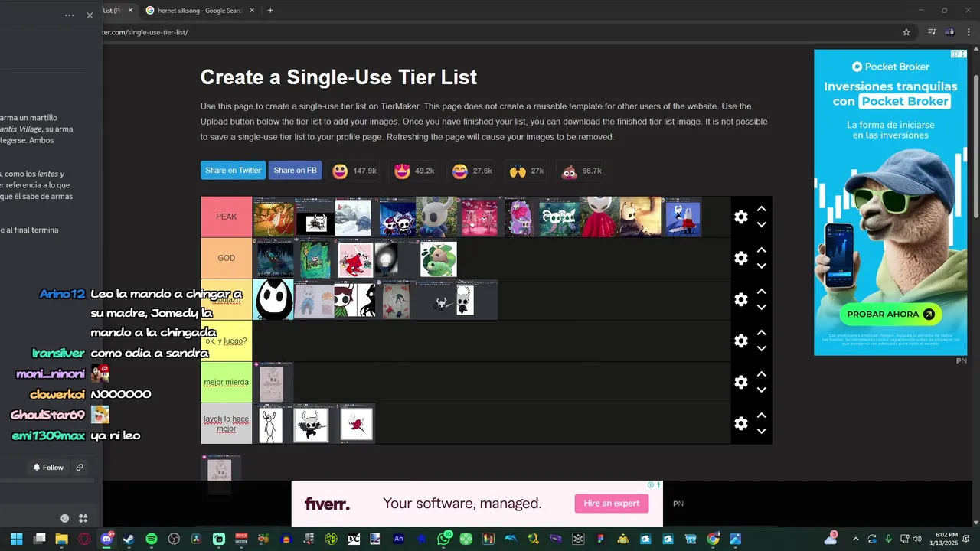Open settings gear for the 'mejor mierda' row

click(740, 382)
